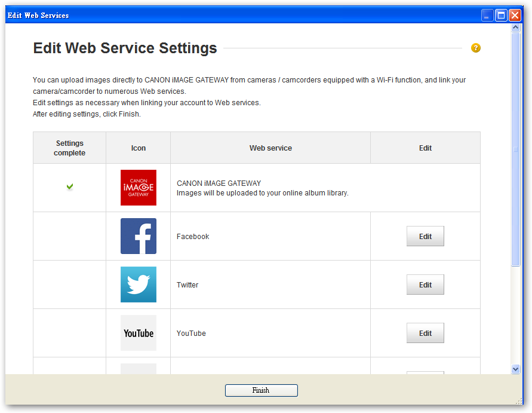The height and width of the screenshot is (413, 532).
Task: Click 'Images will be uploaded to your online album library.'
Action: 263,193
